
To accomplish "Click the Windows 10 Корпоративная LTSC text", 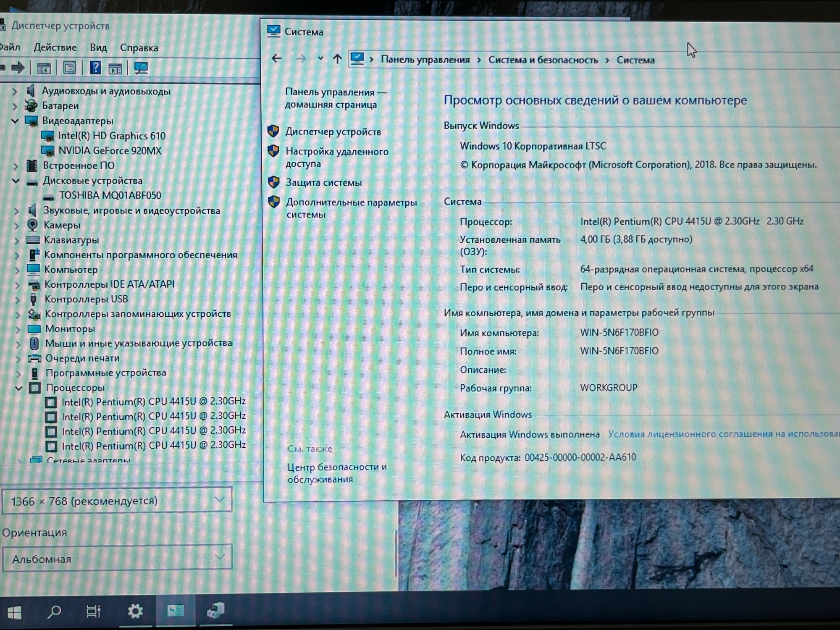I will tap(533, 146).
